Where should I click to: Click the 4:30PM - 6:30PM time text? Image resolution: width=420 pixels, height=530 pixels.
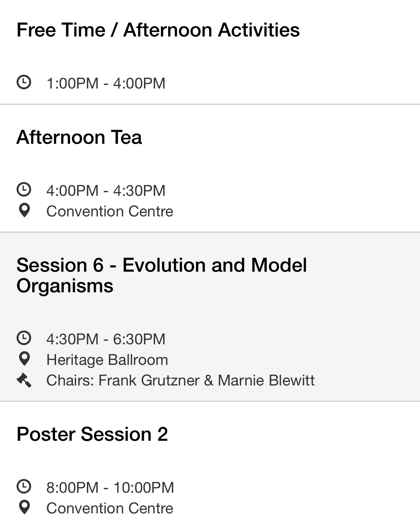106,339
